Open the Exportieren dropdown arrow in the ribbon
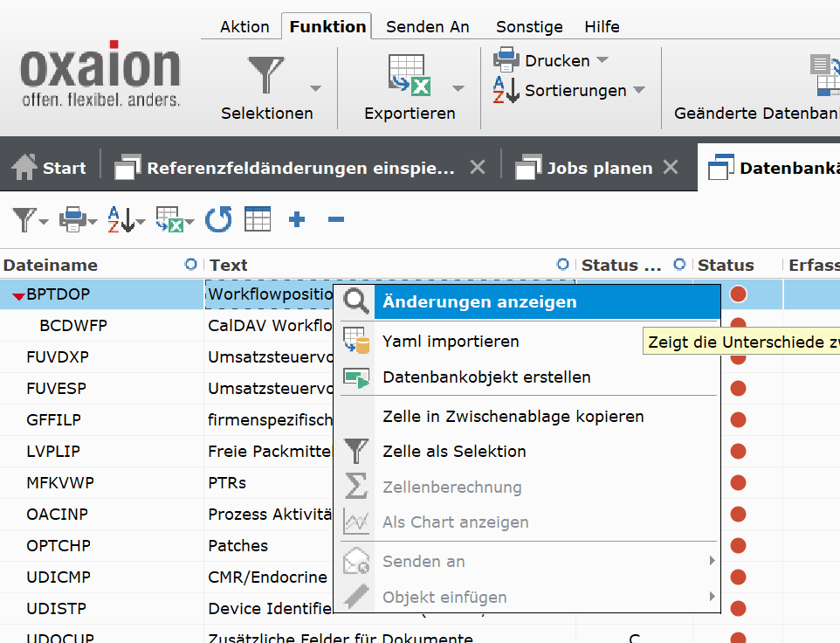 click(x=458, y=88)
